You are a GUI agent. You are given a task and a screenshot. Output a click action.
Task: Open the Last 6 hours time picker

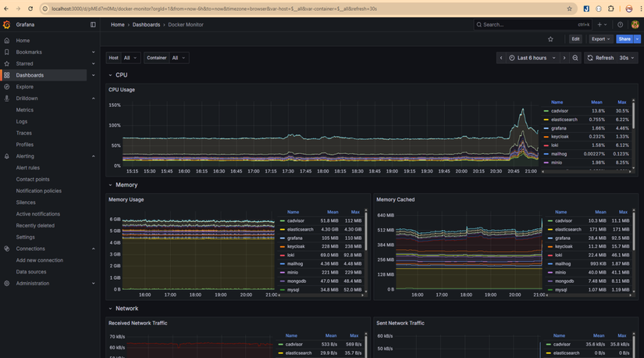(532, 58)
